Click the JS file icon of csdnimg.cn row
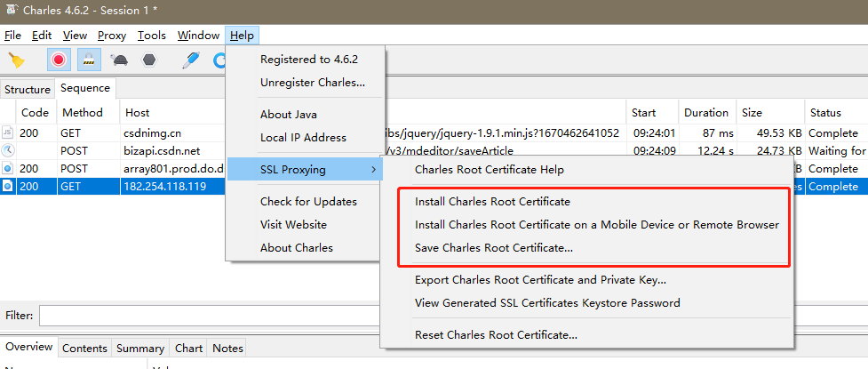The width and height of the screenshot is (868, 369). [x=8, y=133]
